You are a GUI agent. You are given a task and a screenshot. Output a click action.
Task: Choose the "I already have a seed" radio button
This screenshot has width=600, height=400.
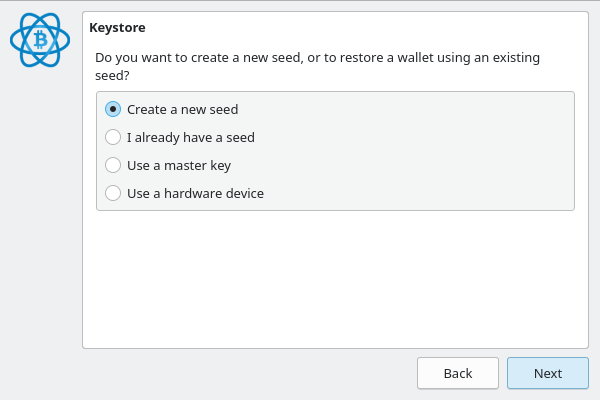coord(113,137)
